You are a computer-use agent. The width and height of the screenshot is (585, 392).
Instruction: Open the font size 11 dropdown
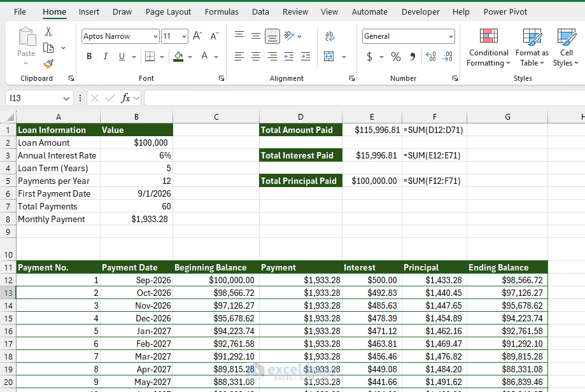184,36
